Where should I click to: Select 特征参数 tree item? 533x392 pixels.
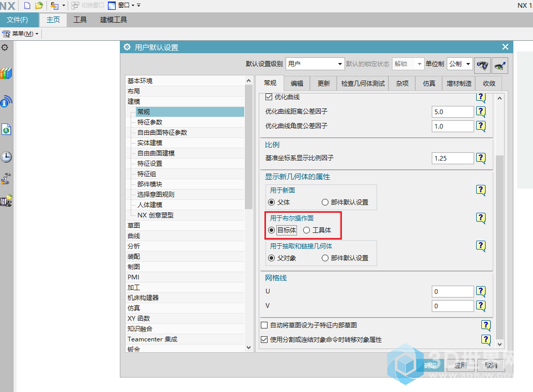click(x=150, y=122)
